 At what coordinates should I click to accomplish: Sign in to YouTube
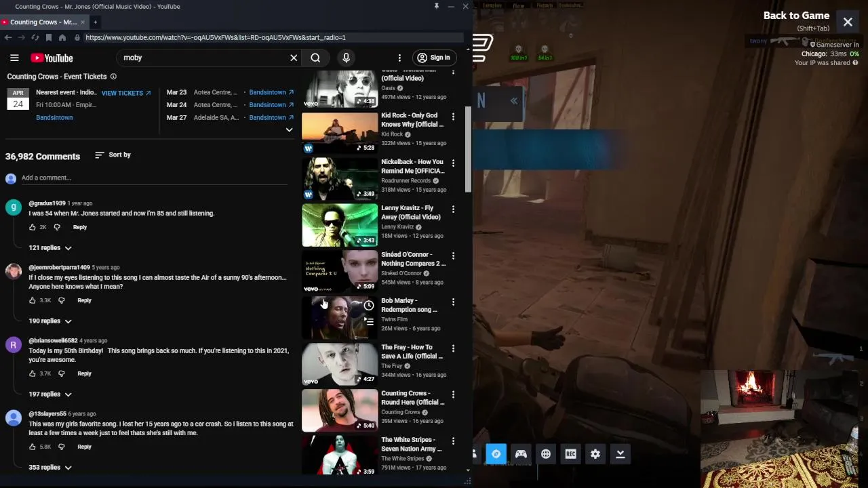coord(433,58)
